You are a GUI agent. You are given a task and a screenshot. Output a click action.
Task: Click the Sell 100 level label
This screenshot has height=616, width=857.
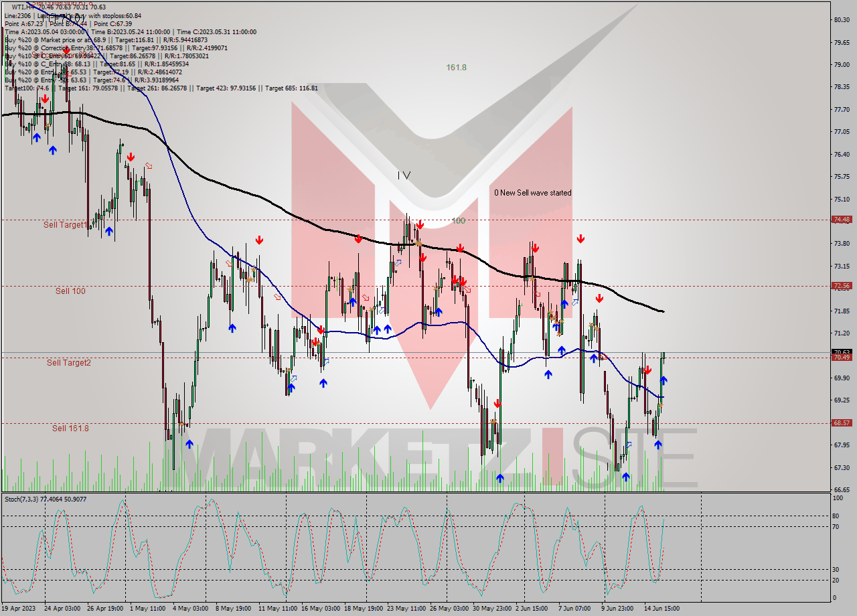70,291
